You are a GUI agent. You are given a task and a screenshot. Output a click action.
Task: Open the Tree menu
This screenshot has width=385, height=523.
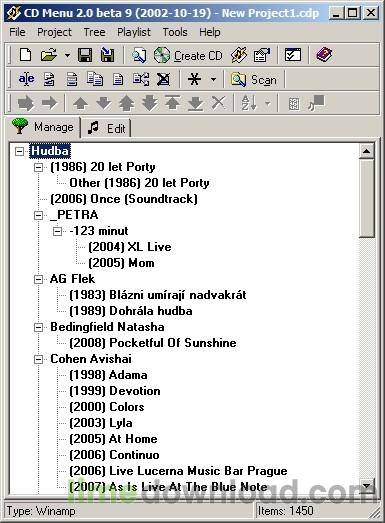[x=94, y=32]
